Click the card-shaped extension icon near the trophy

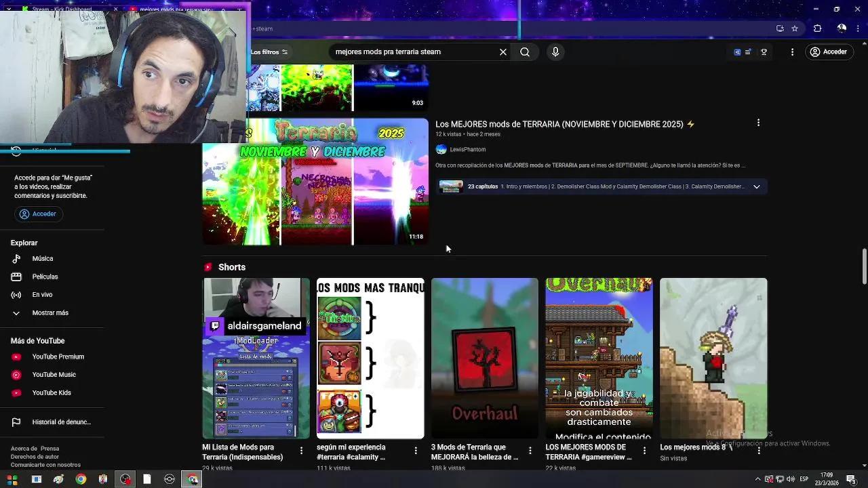(749, 52)
